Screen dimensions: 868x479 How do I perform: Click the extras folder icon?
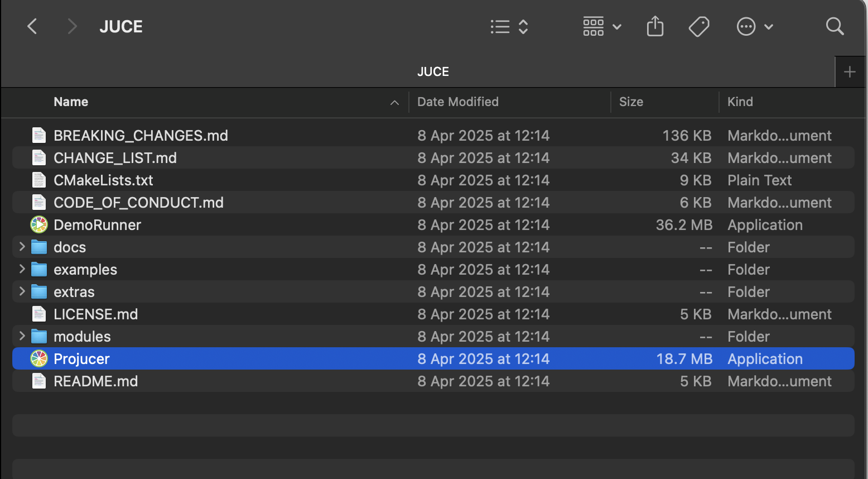[39, 291]
